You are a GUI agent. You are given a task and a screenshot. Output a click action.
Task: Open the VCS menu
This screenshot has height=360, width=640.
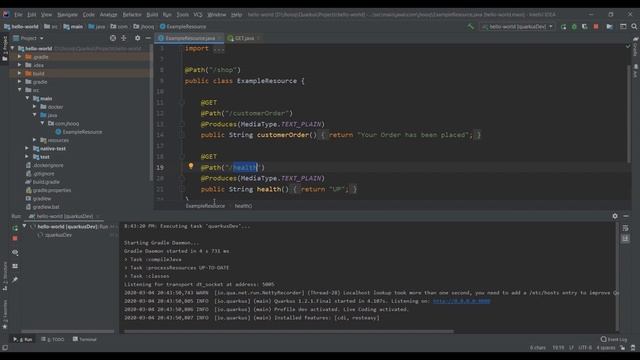pyautogui.click(x=198, y=14)
